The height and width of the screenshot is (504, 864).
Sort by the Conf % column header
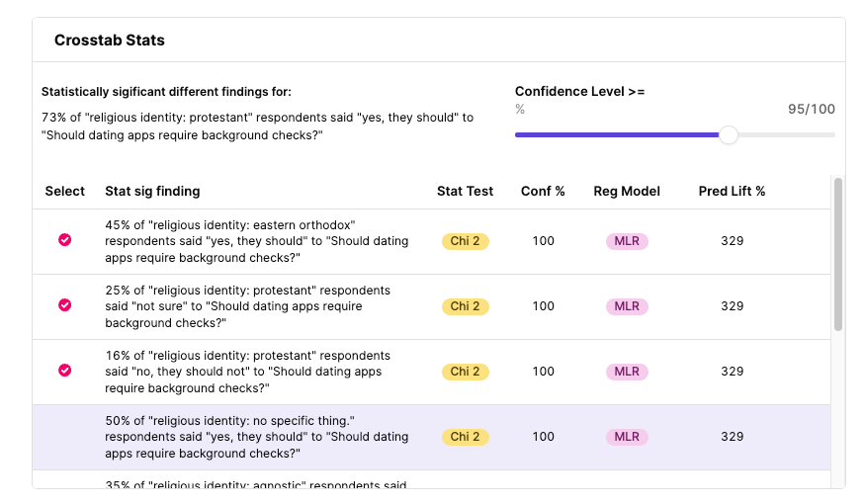[543, 191]
